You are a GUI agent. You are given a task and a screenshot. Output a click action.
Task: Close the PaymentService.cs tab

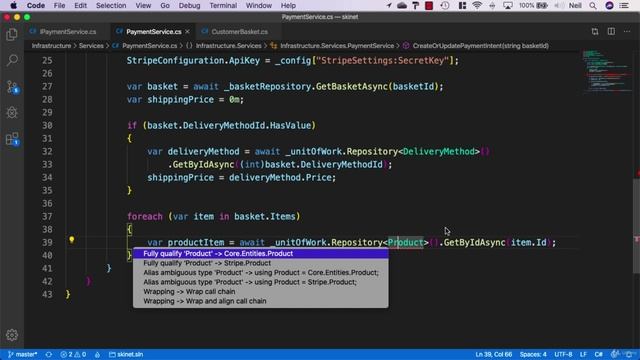187,31
